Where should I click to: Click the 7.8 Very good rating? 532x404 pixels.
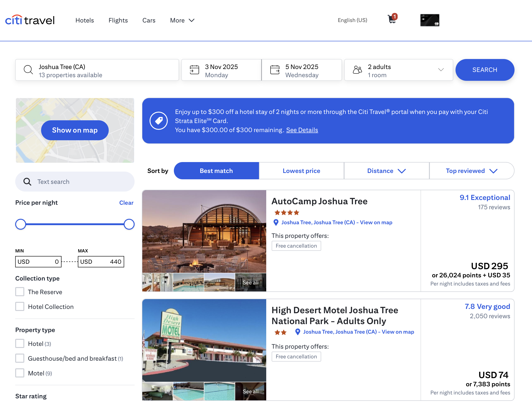pos(487,307)
